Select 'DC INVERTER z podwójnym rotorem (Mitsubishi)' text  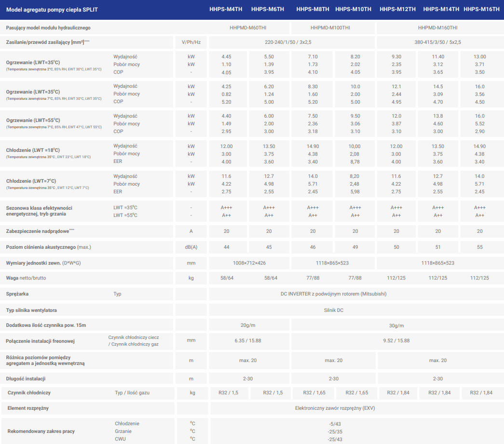(333, 294)
